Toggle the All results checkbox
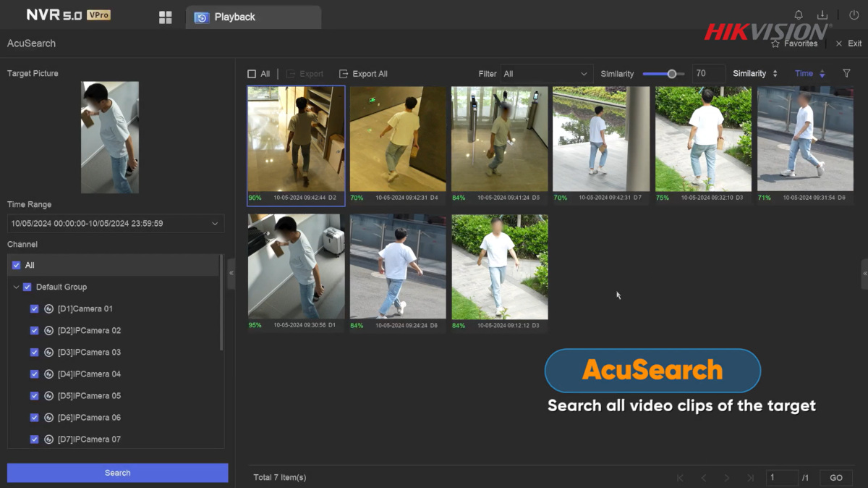The height and width of the screenshot is (488, 868). point(252,74)
